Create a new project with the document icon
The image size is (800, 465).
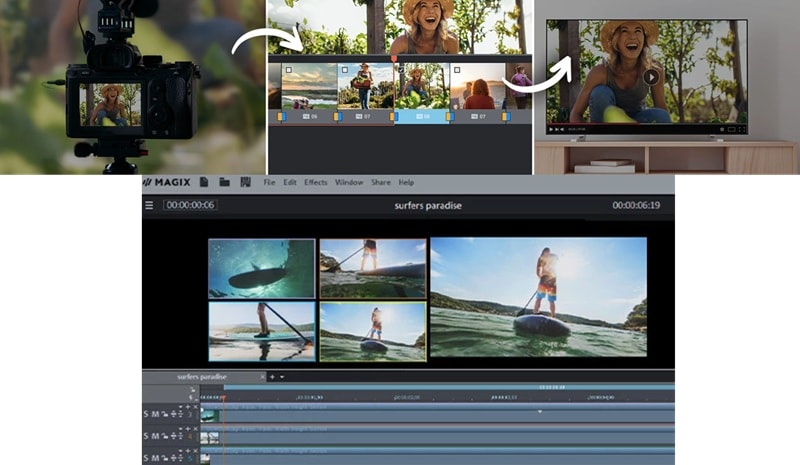204,182
